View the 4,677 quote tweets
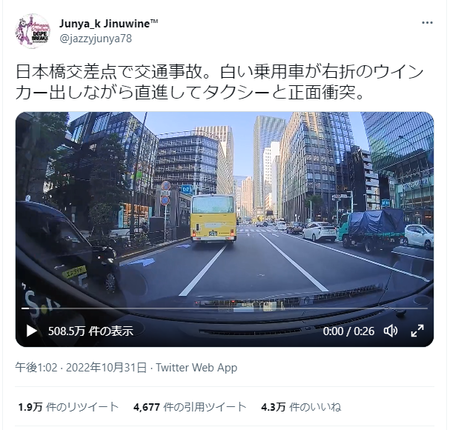 (x=190, y=407)
